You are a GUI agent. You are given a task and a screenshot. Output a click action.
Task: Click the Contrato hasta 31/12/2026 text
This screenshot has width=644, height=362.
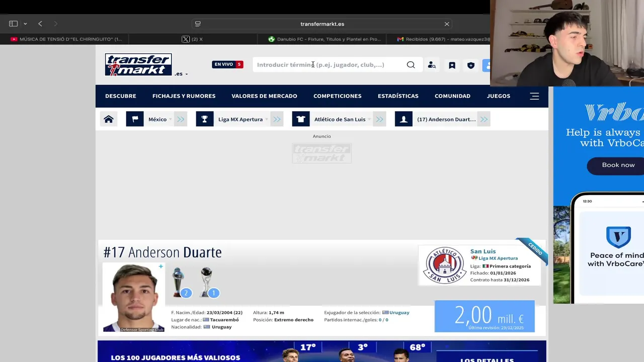(x=500, y=280)
